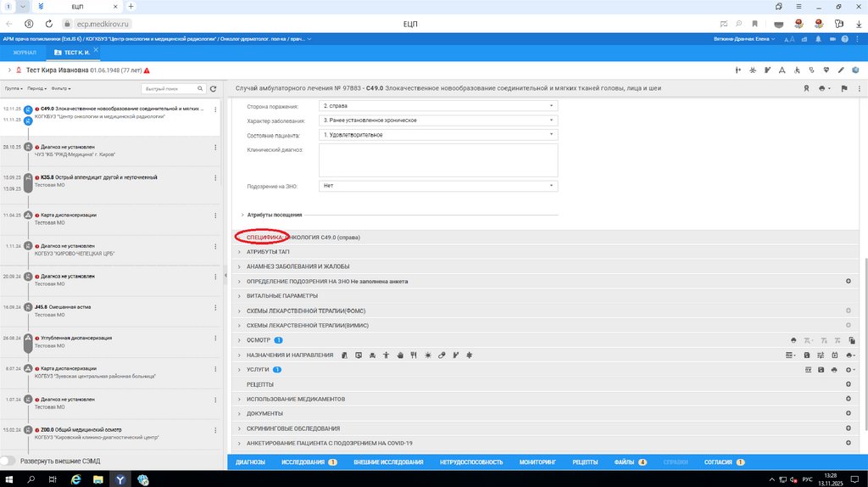Click the browser address bar ecp.medkirov.ru

(103, 24)
